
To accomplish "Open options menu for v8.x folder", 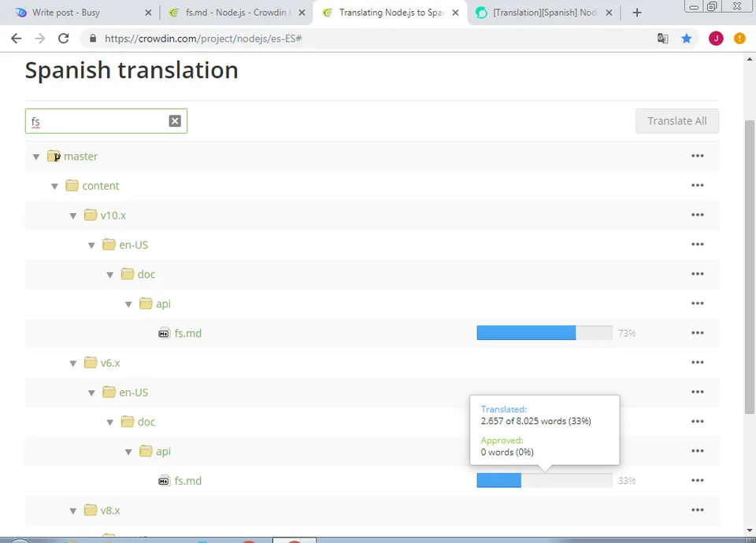I will [x=697, y=510].
